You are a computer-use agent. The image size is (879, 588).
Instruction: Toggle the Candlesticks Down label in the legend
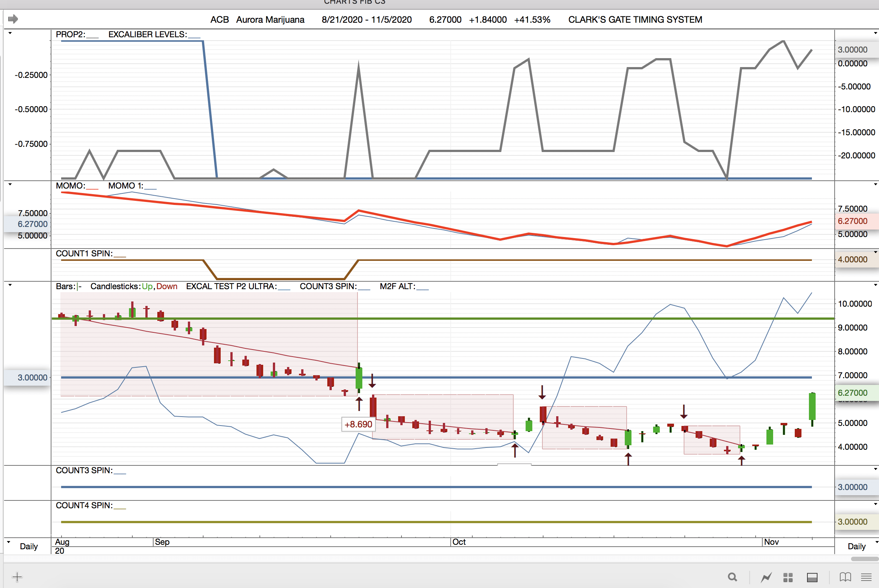click(x=167, y=287)
